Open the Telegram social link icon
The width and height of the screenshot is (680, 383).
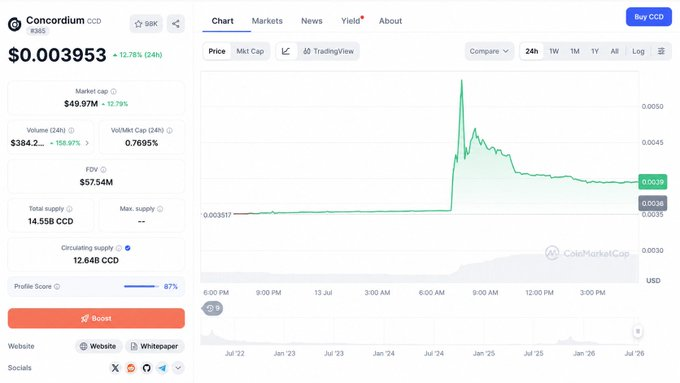pyautogui.click(x=162, y=368)
